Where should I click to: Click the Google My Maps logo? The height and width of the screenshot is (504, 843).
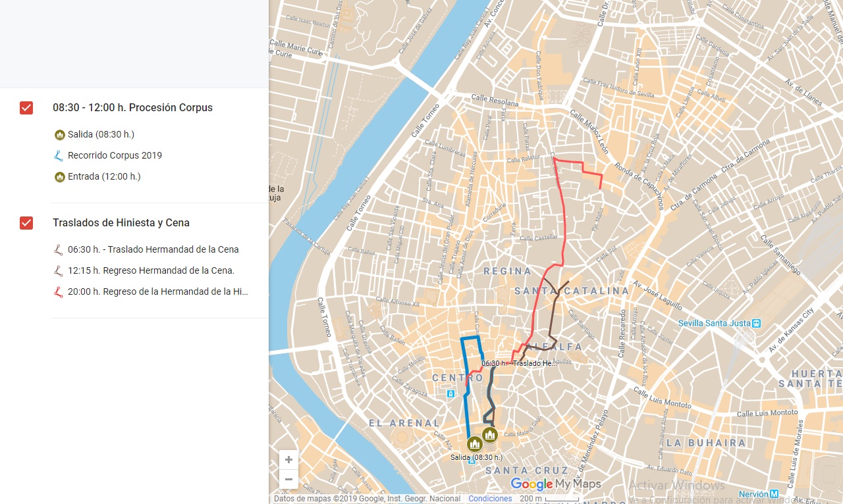[556, 484]
